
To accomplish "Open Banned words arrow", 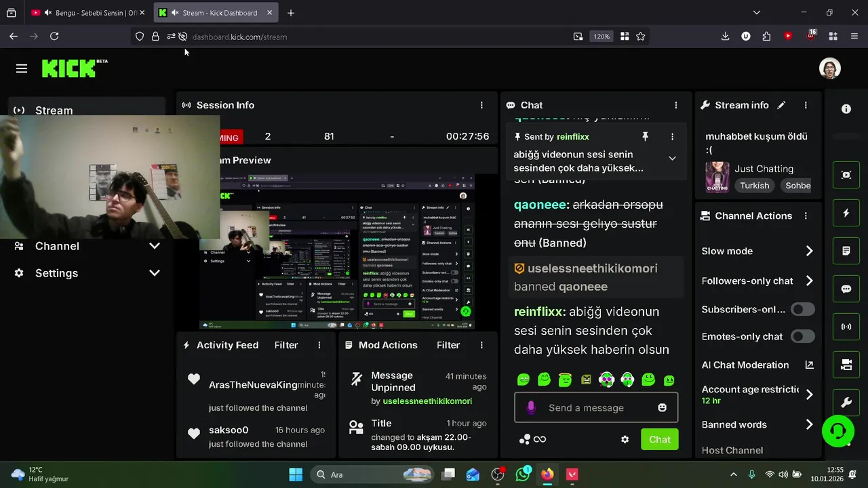I will 809,424.
